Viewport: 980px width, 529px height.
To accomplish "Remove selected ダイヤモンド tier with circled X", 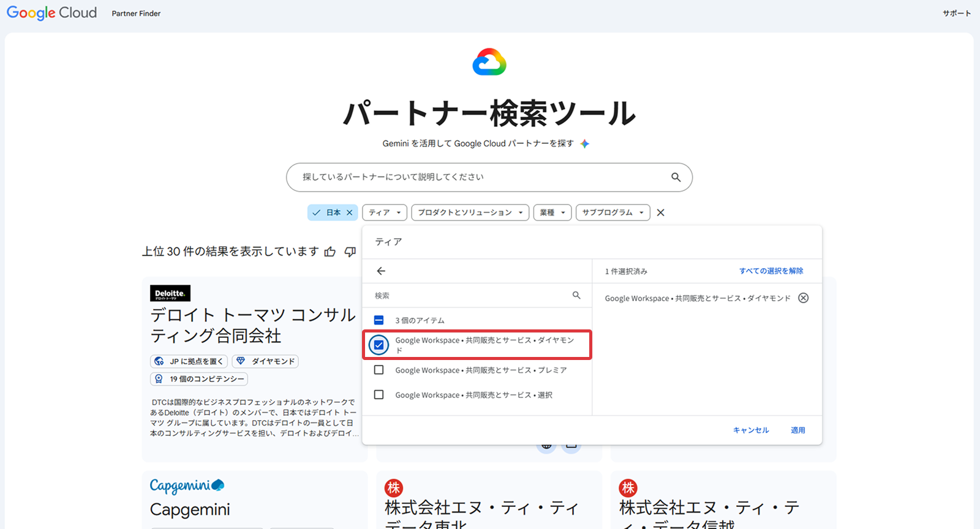I will click(x=804, y=298).
